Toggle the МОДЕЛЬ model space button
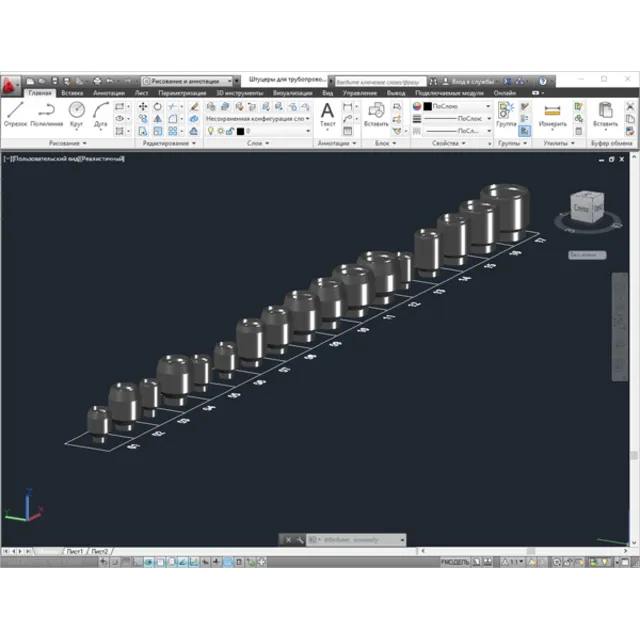The image size is (640, 640). pyautogui.click(x=455, y=562)
